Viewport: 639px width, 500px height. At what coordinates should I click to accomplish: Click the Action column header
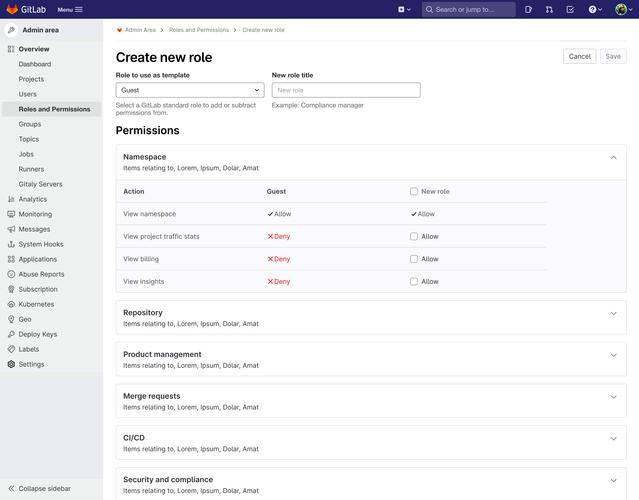click(134, 191)
